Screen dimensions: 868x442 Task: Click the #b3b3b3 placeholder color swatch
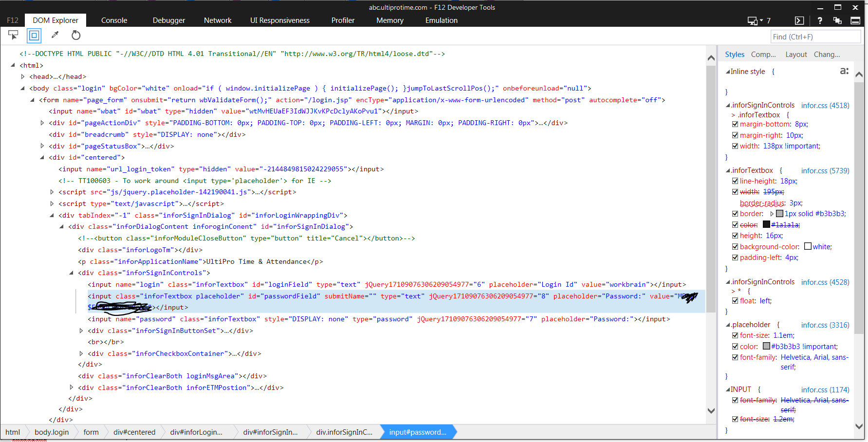click(x=766, y=346)
